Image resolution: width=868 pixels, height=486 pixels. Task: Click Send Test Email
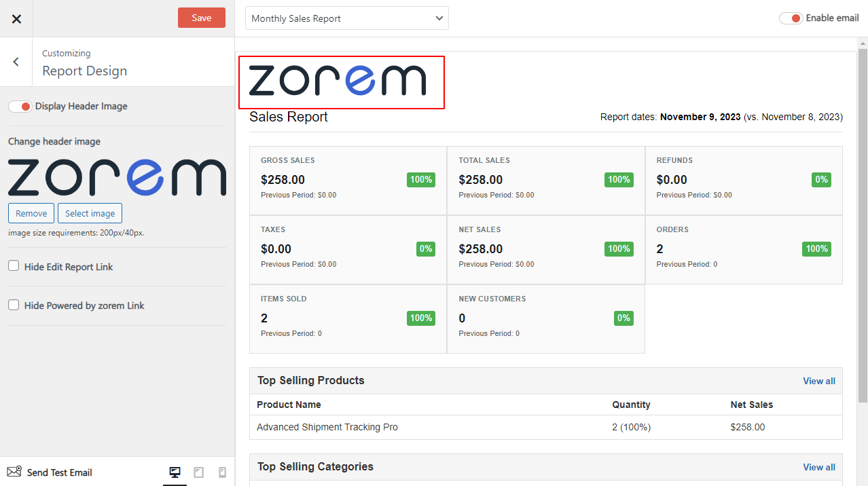coord(58,472)
